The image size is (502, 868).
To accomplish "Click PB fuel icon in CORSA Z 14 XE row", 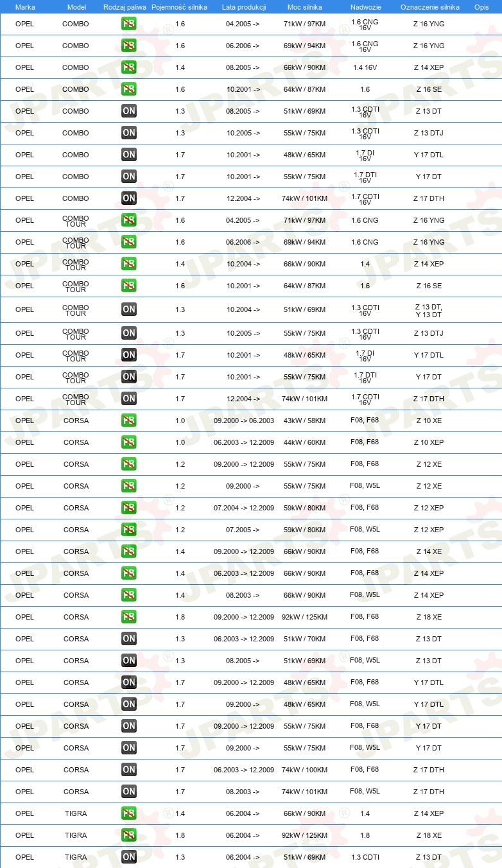I will pyautogui.click(x=128, y=551).
